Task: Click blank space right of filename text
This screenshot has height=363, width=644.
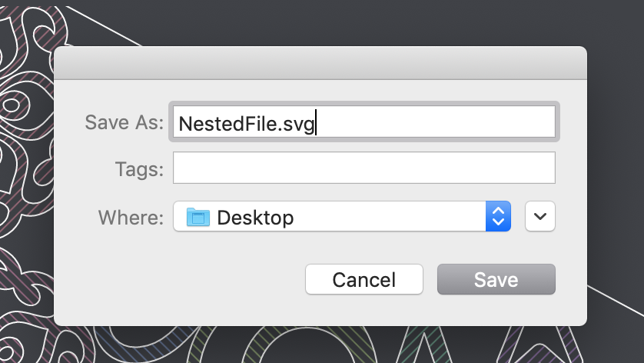Action: click(x=436, y=122)
